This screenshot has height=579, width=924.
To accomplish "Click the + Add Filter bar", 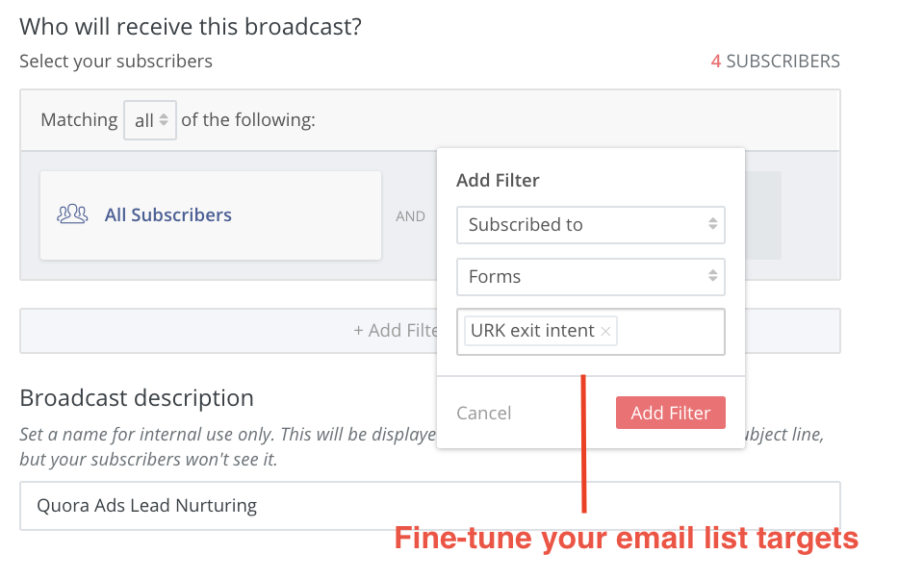I will pyautogui.click(x=229, y=331).
